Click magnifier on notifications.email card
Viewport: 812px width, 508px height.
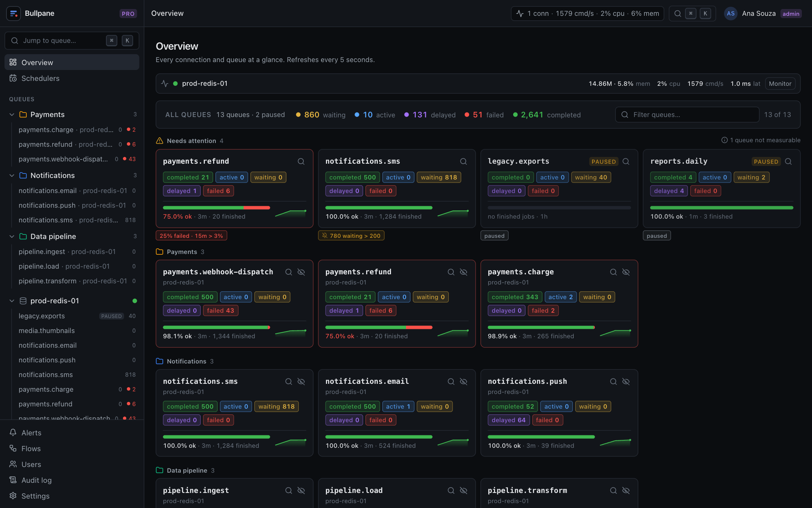point(451,382)
